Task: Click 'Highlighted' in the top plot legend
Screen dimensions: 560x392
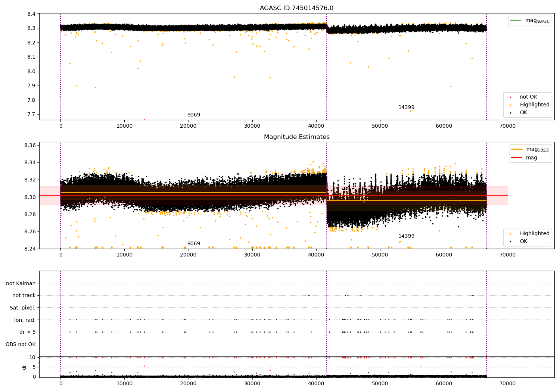Action: [x=530, y=105]
